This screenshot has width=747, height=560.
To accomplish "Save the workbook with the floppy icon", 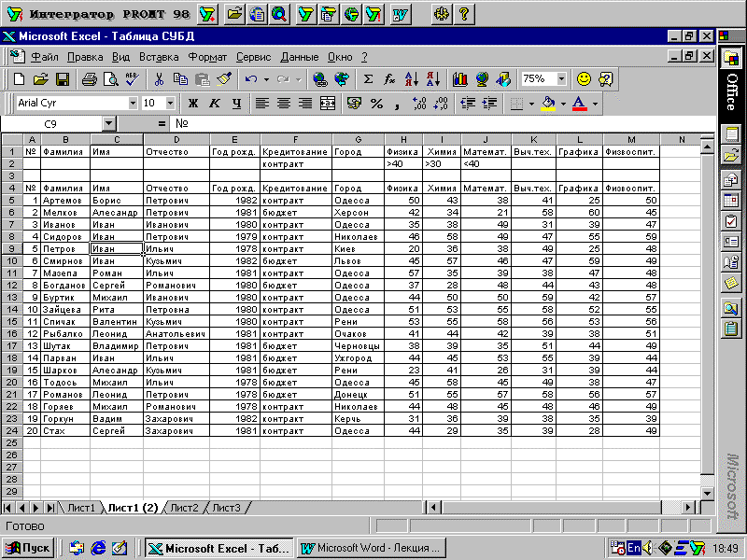I will coord(63,79).
